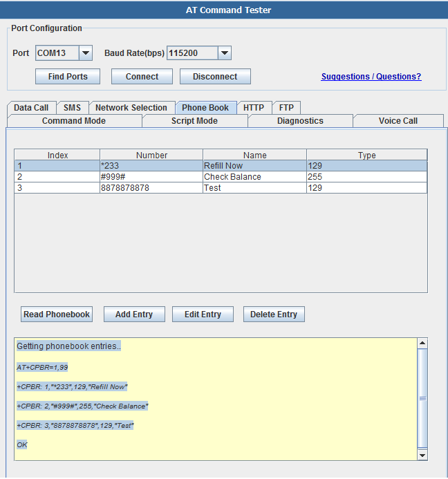448x479 pixels.
Task: Select the Check Balance name cell
Action: coord(255,177)
